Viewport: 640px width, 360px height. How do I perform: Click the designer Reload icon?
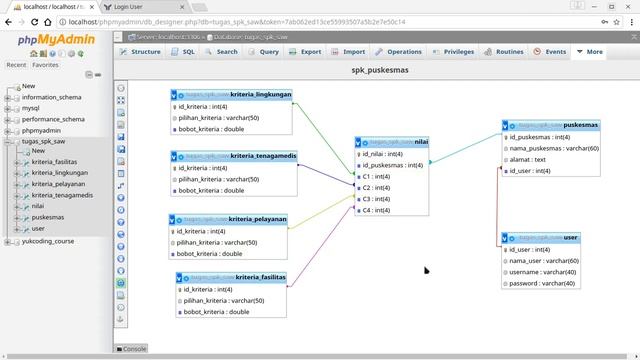(121, 210)
